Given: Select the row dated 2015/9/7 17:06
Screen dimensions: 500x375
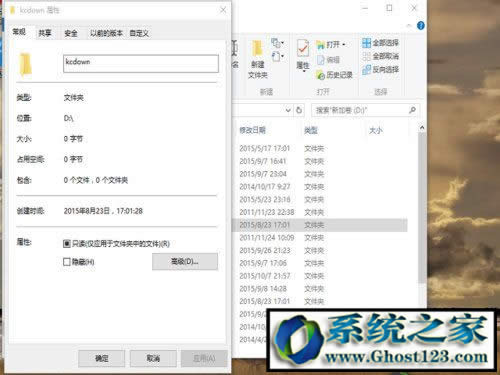Looking at the screenshot, I should 320,263.
